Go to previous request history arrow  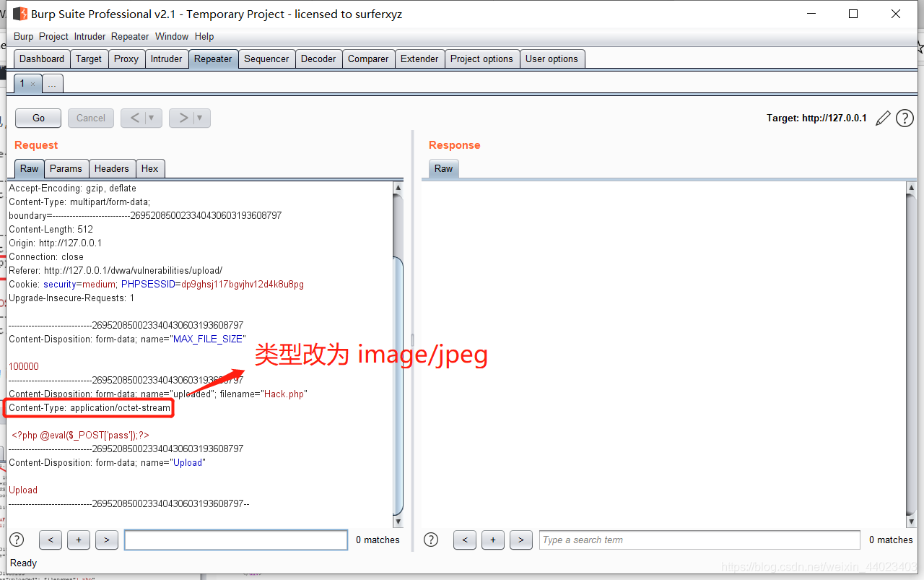coord(134,118)
